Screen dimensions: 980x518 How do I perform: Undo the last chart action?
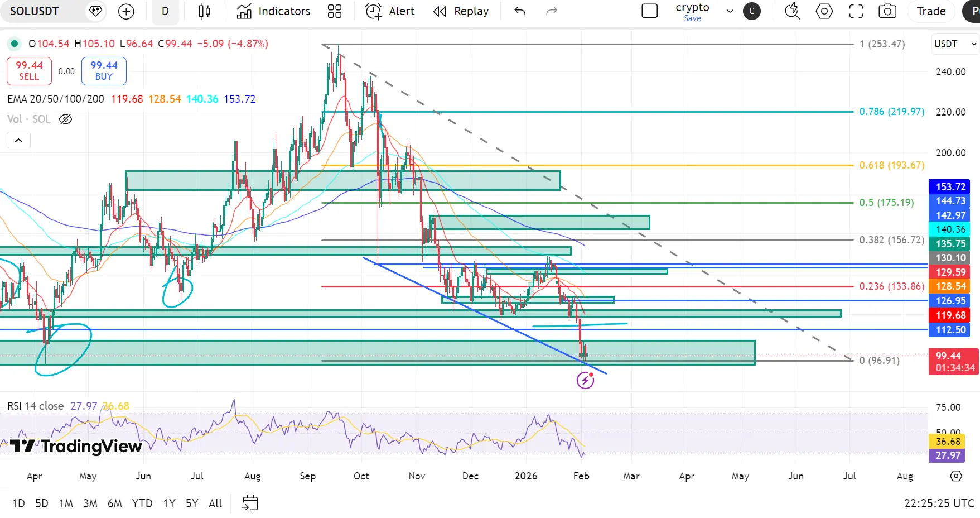pos(520,11)
